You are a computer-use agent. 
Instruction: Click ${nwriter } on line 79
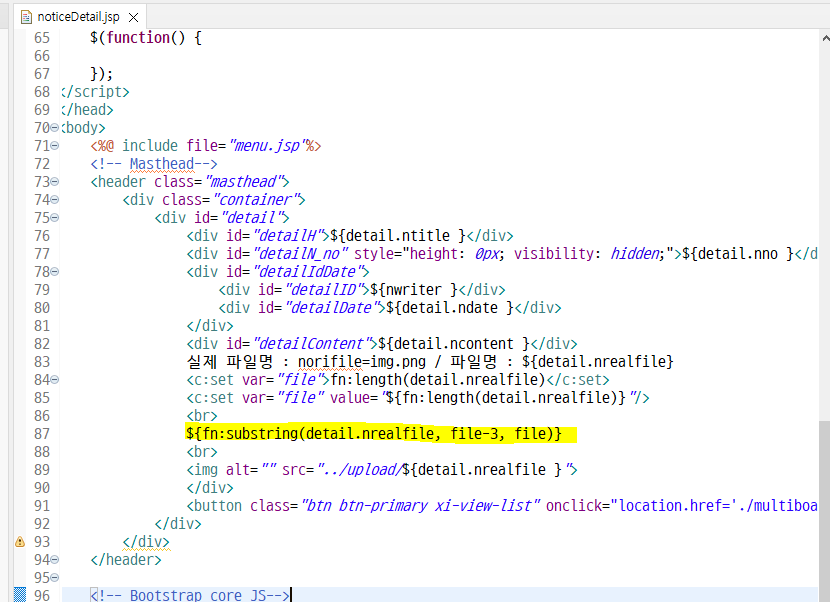click(413, 290)
